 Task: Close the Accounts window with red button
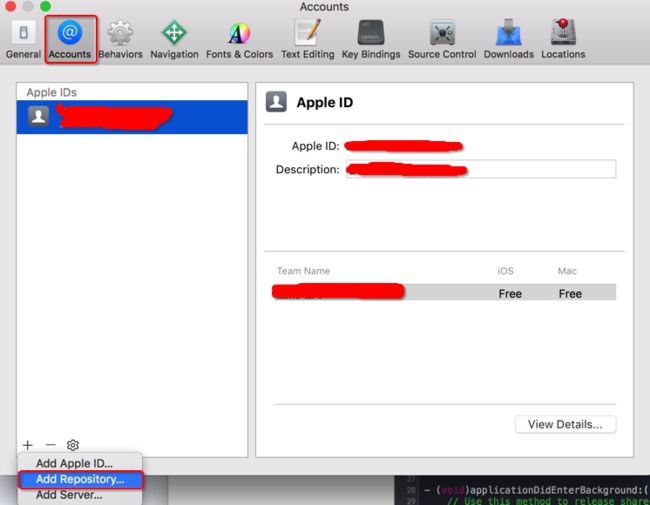click(10, 6)
